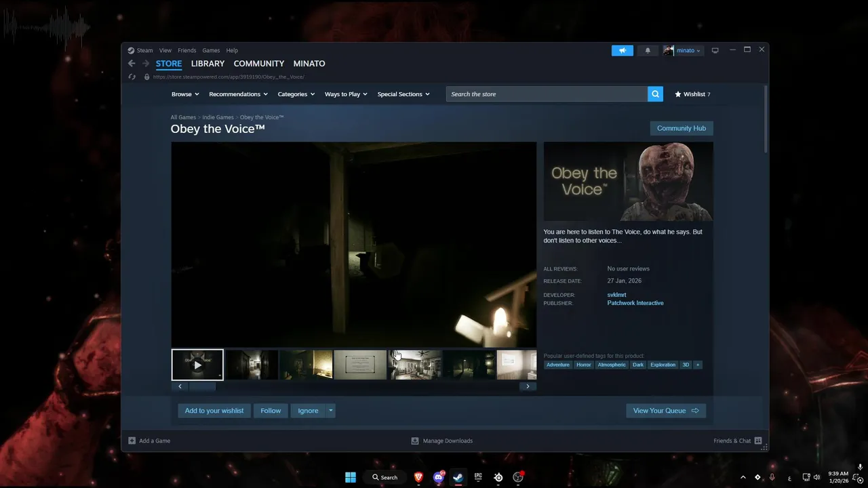The width and height of the screenshot is (868, 488).
Task: Play the trailer video thumbnail
Action: [x=197, y=365]
